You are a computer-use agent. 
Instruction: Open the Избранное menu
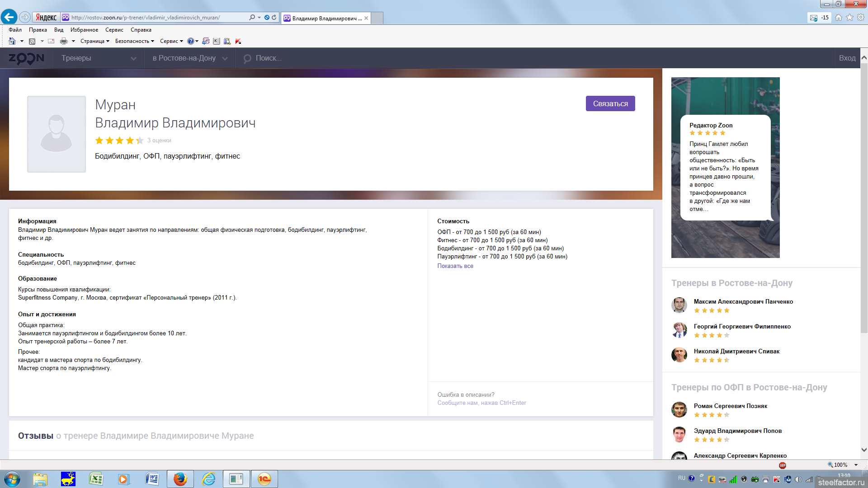coord(84,30)
